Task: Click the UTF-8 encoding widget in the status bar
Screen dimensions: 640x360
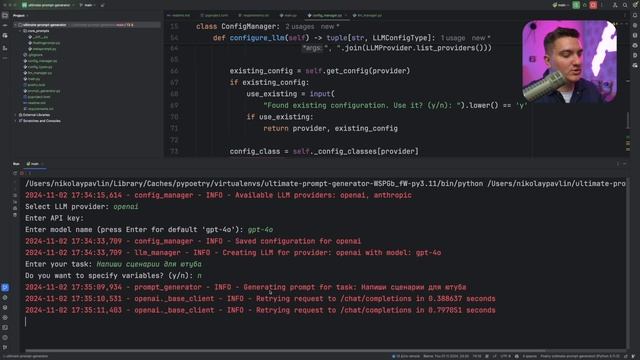Action: coord(505,356)
